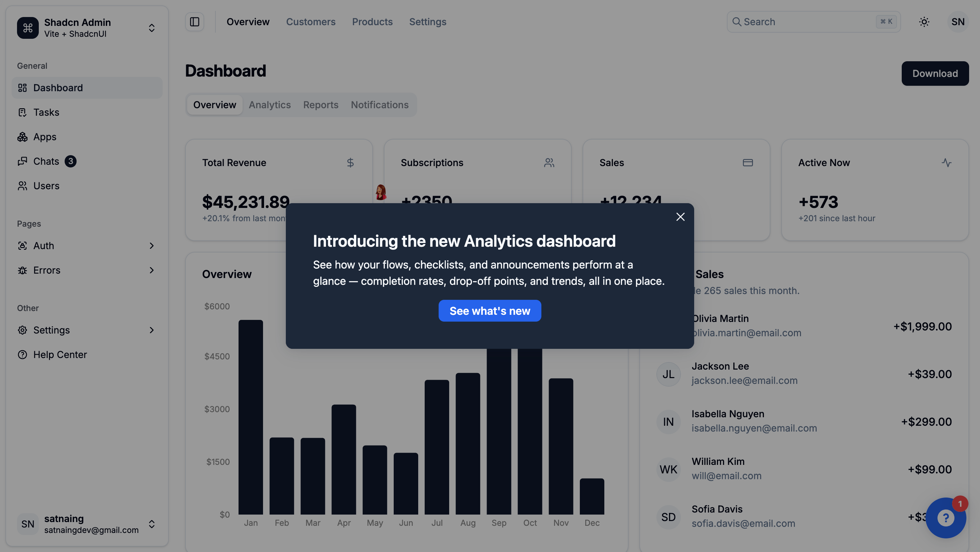Click the SN avatar beside satnaing

[x=28, y=524]
